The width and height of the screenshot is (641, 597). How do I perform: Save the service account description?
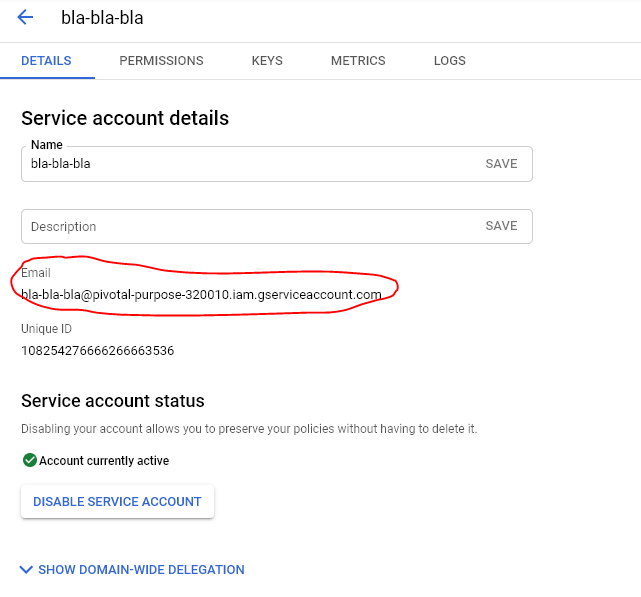[501, 226]
